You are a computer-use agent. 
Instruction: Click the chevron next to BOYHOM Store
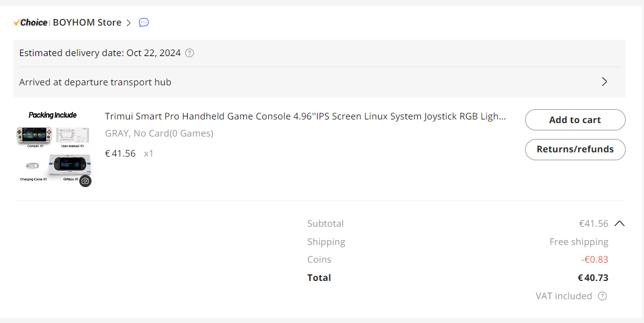click(x=129, y=23)
